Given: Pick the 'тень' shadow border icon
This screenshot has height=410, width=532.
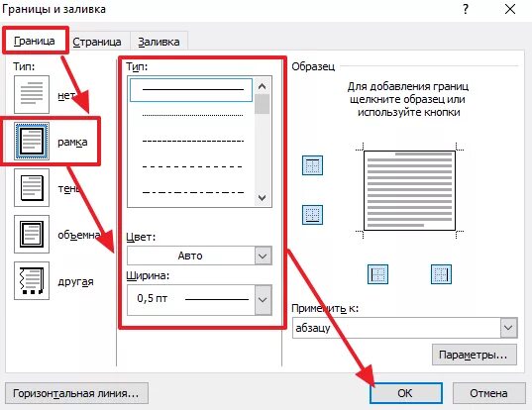Looking at the screenshot, I should [x=32, y=187].
